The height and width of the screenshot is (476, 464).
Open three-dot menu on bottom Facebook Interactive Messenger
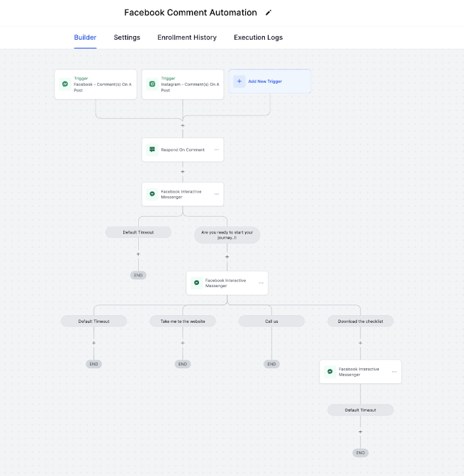[x=395, y=372]
